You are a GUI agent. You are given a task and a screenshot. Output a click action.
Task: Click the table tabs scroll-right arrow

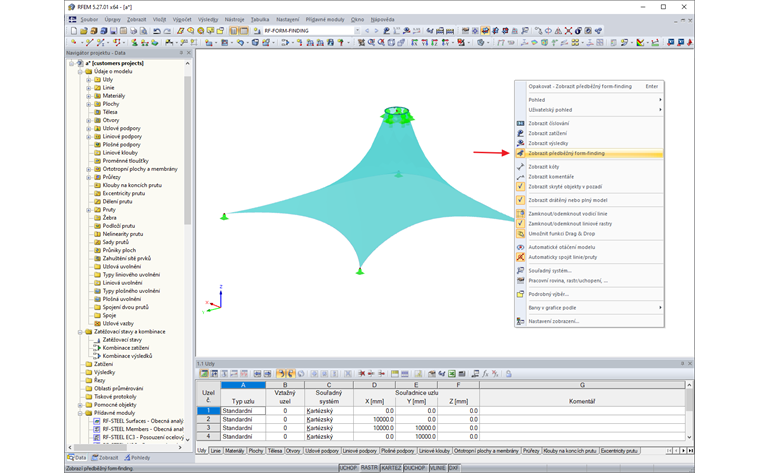pos(683,451)
